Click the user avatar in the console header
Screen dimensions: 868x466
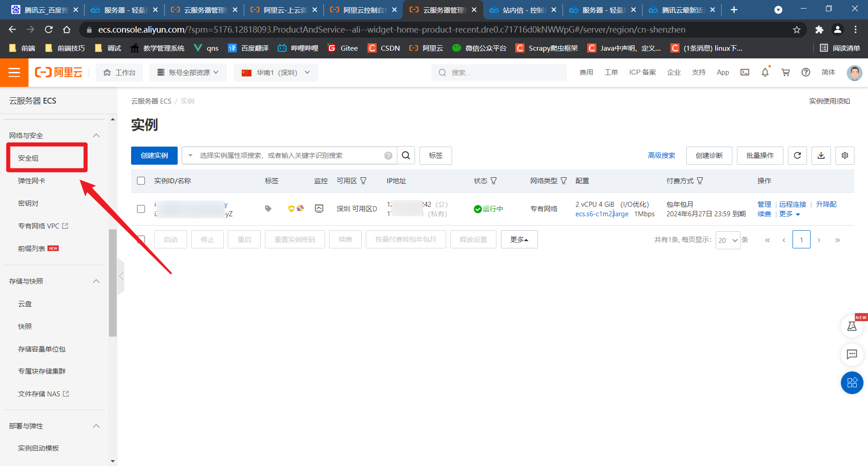pyautogui.click(x=854, y=72)
